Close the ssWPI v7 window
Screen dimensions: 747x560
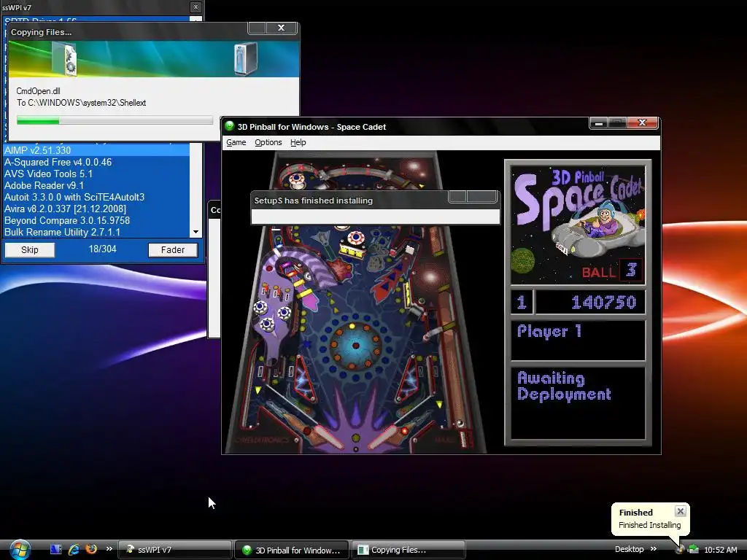(196, 7)
